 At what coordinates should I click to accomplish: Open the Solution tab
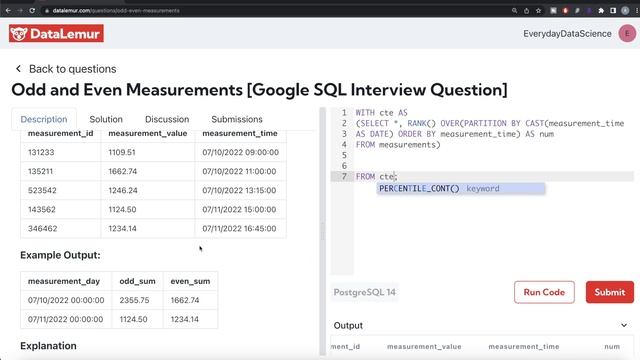click(x=106, y=119)
